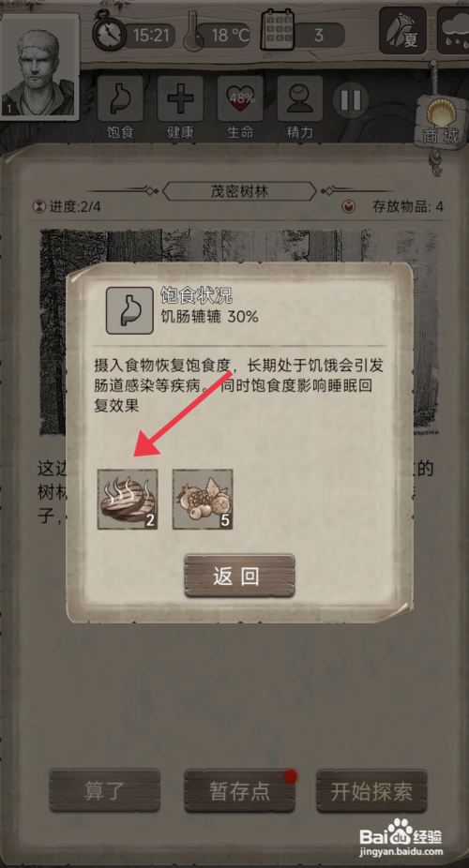
Task: Open the 精力 energy status icon
Action: tap(299, 99)
